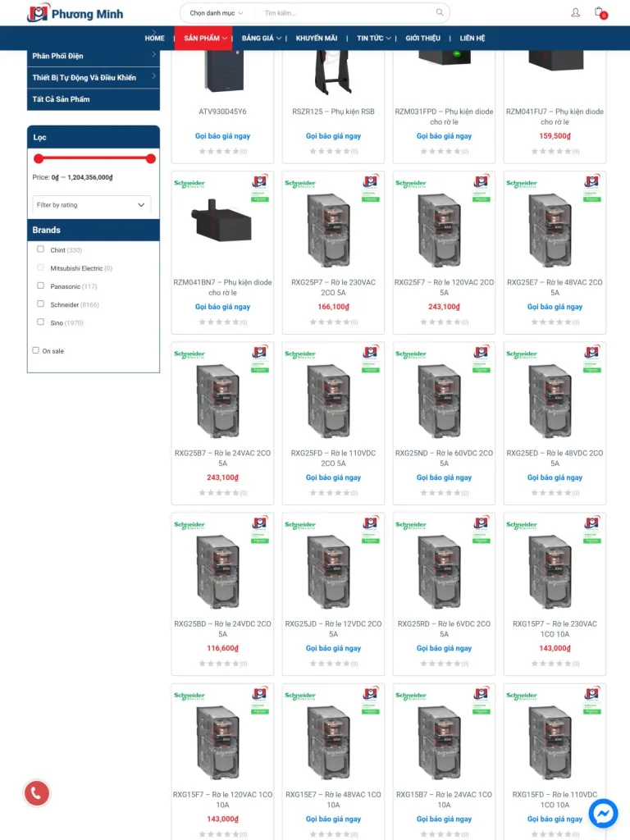This screenshot has height=840, width=630.
Task: Tick the Mitsubishi Electric brand checkbox
Action: click(x=41, y=267)
